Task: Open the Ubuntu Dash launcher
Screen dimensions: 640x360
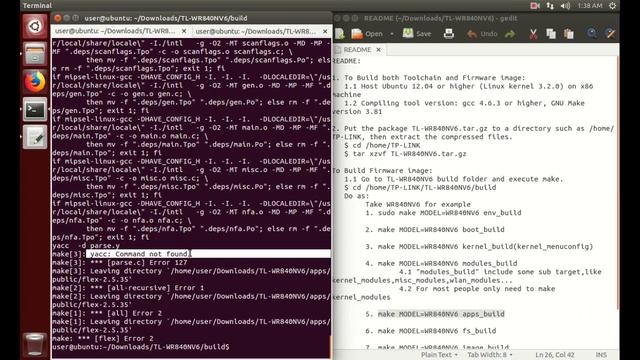Action: tap(35, 27)
